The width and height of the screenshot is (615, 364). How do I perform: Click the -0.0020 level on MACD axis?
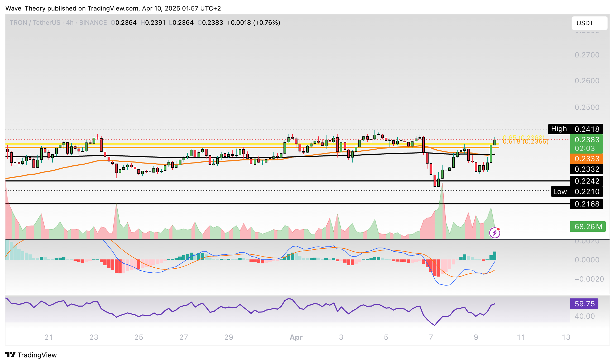click(589, 279)
